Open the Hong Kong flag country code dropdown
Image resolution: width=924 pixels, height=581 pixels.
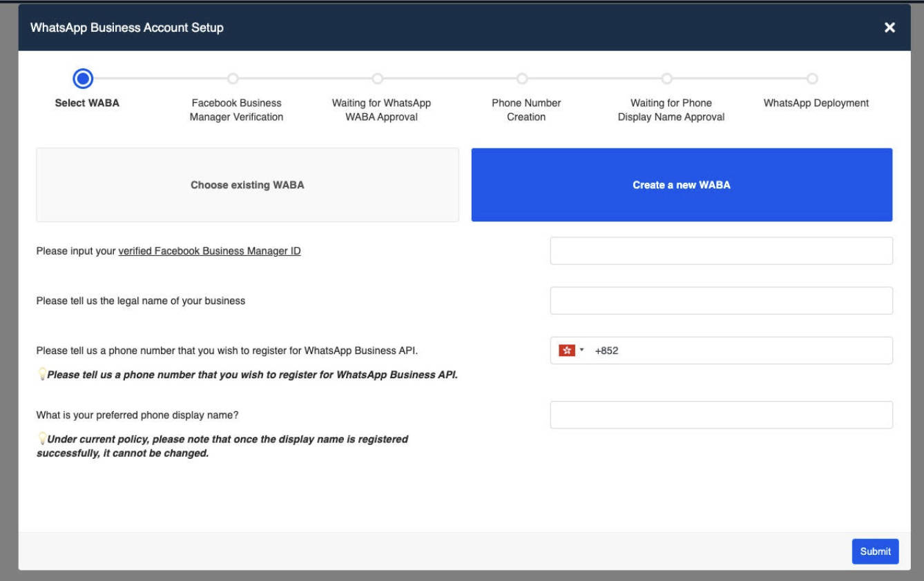click(x=571, y=351)
